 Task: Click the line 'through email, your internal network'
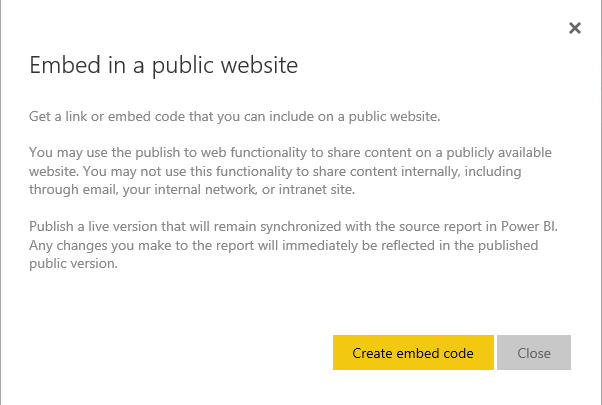pos(192,190)
